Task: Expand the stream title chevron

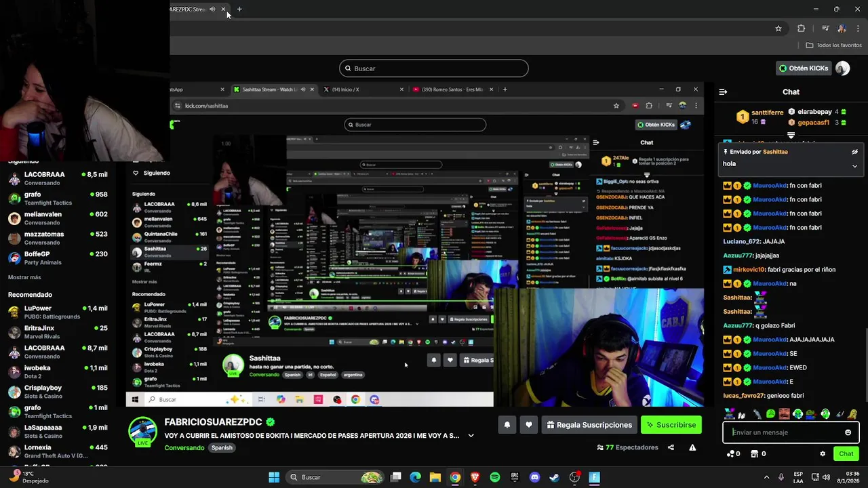Action: pos(471,436)
